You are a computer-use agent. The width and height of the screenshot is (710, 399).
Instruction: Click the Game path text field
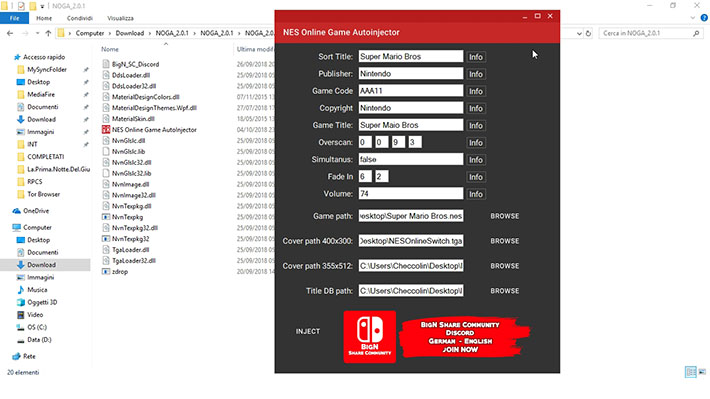pyautogui.click(x=411, y=216)
